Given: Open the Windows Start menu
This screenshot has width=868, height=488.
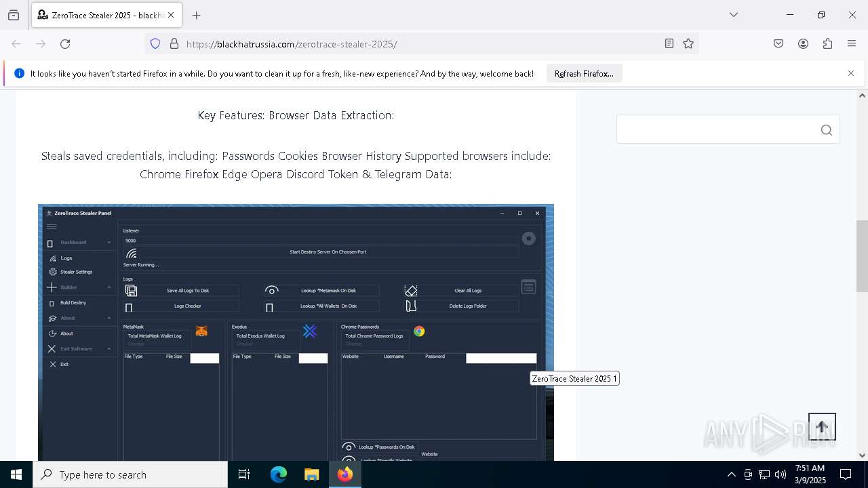Looking at the screenshot, I should [16, 474].
